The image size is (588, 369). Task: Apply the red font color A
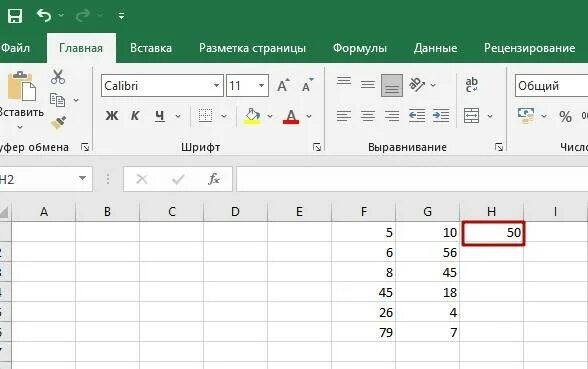(x=291, y=116)
